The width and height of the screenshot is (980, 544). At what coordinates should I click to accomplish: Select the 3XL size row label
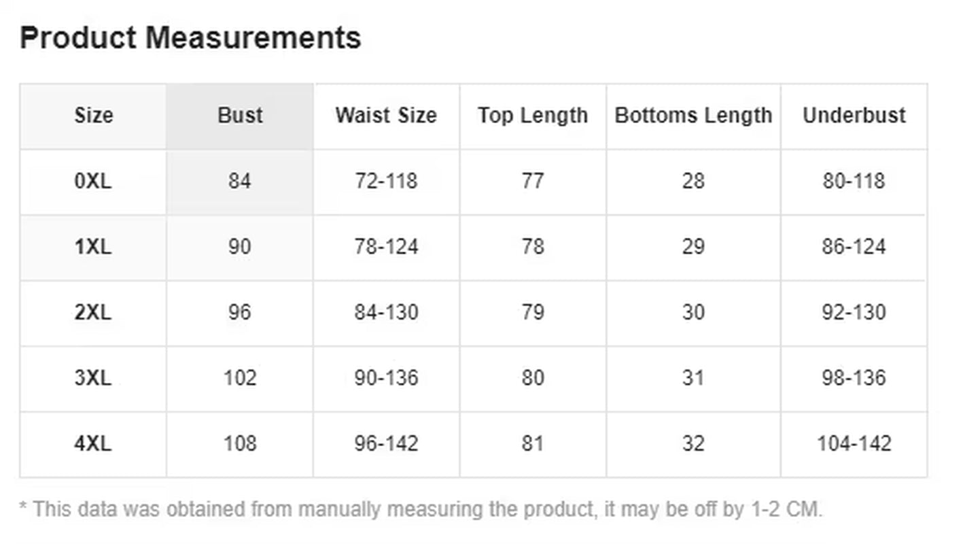(x=93, y=378)
